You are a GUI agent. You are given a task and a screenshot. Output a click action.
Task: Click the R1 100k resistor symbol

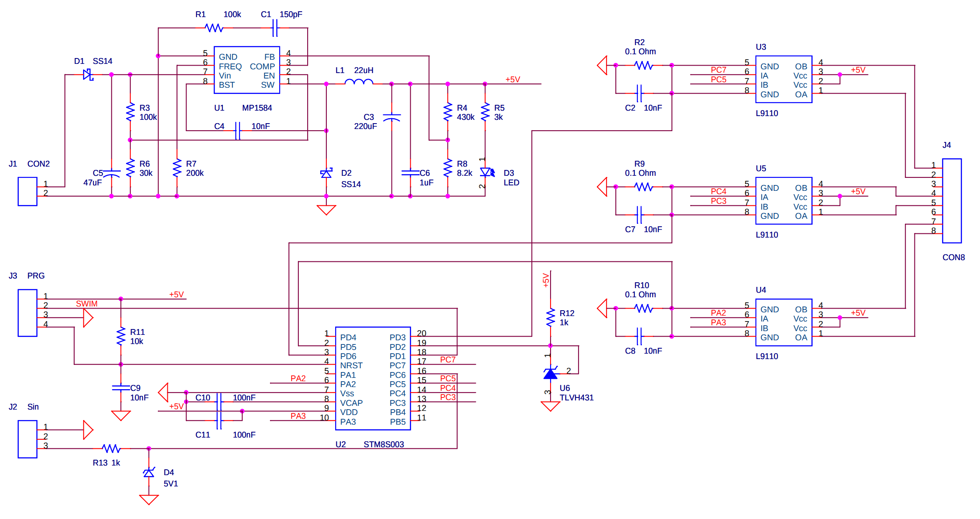click(x=214, y=28)
